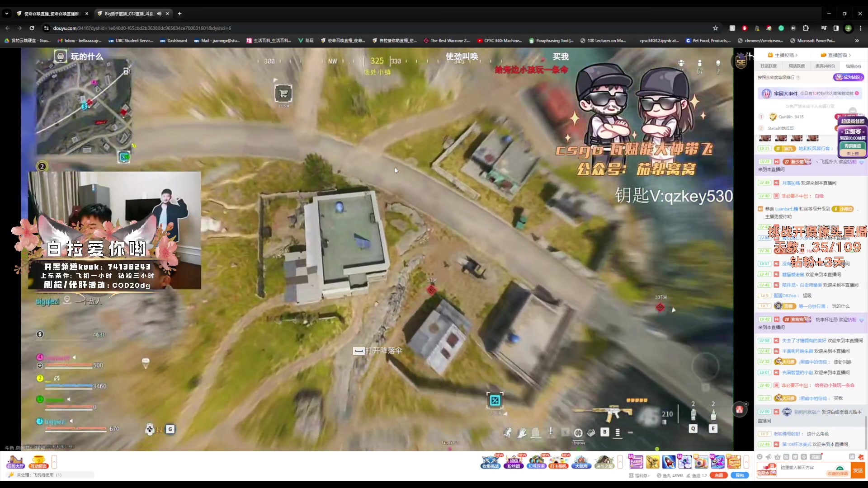
Task: Collapse the floating 超级粉丝团 widget
Action: point(852,111)
